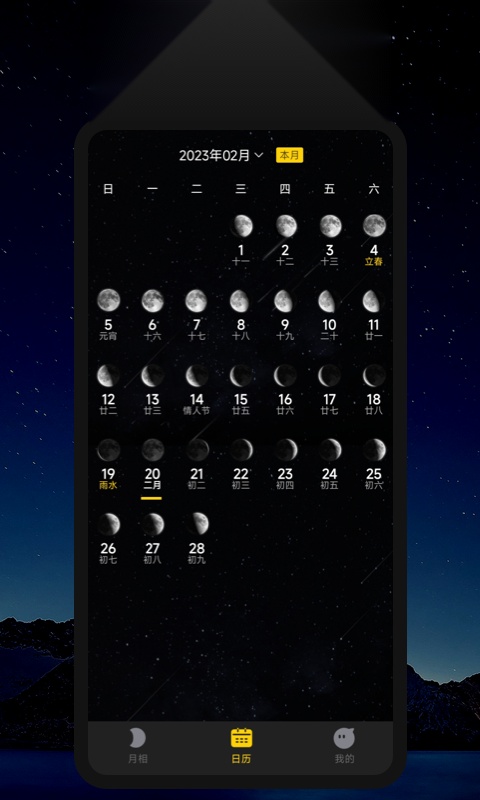
Task: Select the moon icon for February 6
Action: [x=153, y=301]
